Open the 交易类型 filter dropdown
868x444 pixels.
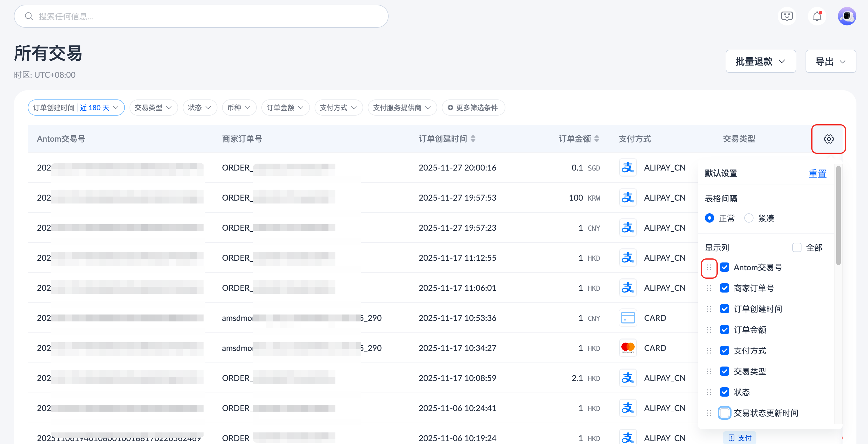[x=153, y=108]
